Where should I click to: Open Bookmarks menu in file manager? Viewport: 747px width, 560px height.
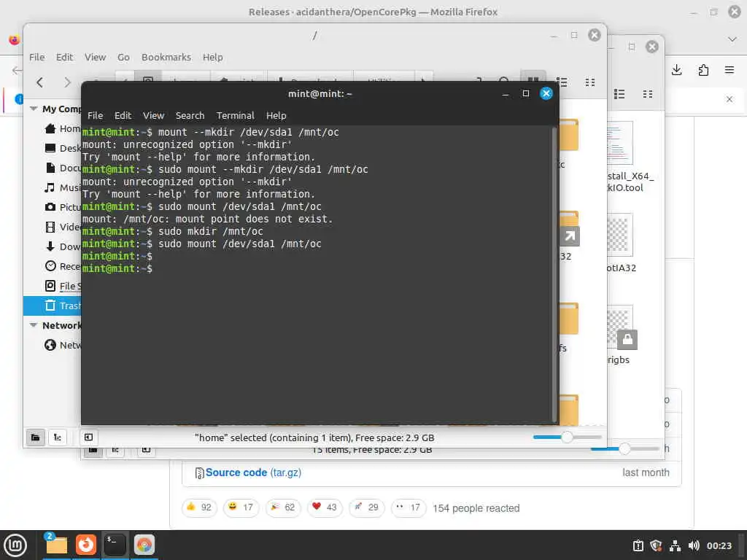(166, 57)
